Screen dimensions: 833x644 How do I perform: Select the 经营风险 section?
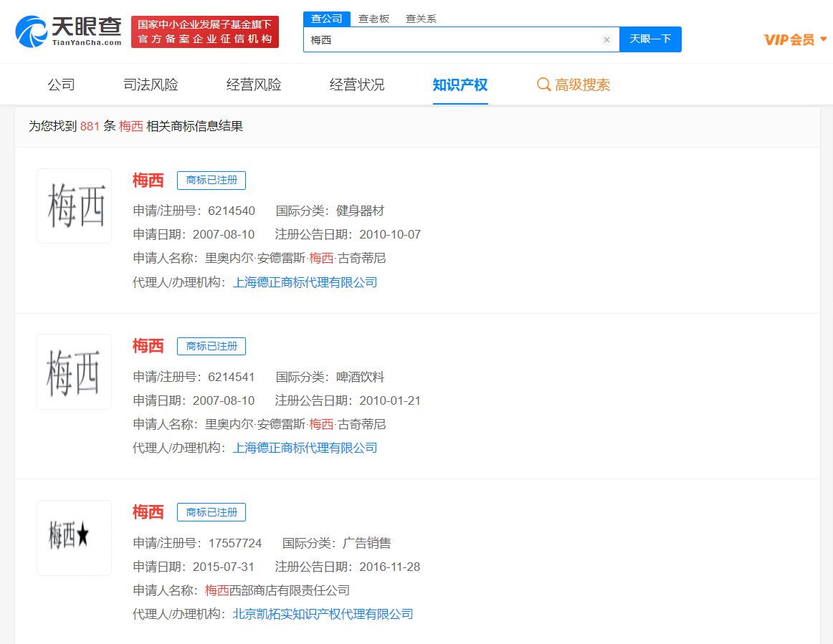pos(253,84)
